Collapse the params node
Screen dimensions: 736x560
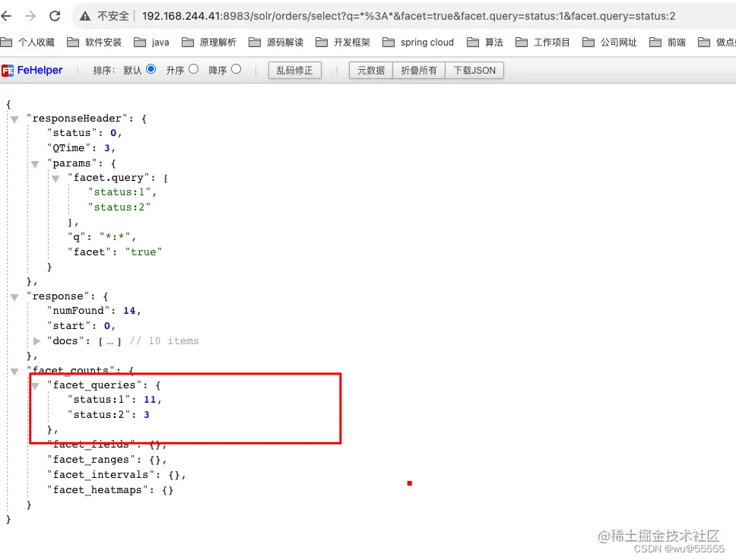coord(35,164)
